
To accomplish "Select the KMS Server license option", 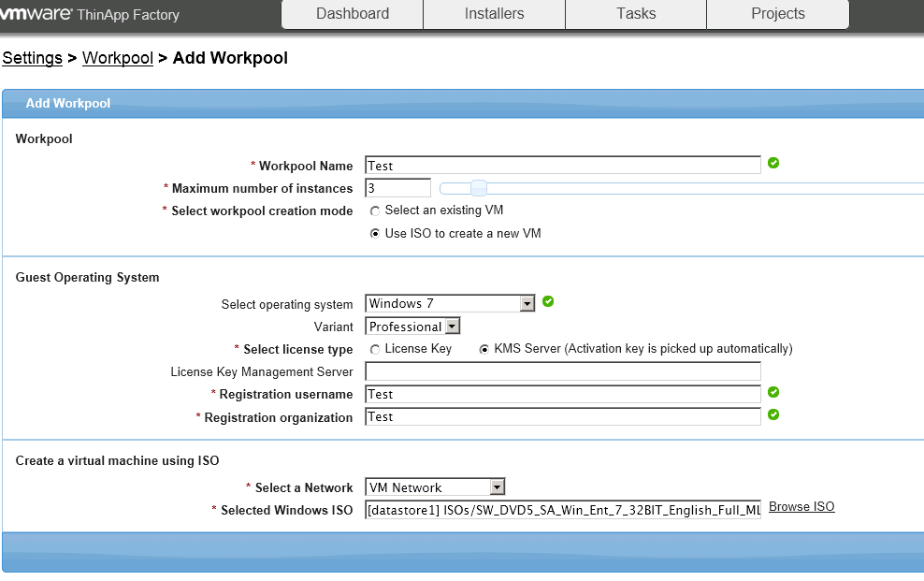I will tap(484, 349).
